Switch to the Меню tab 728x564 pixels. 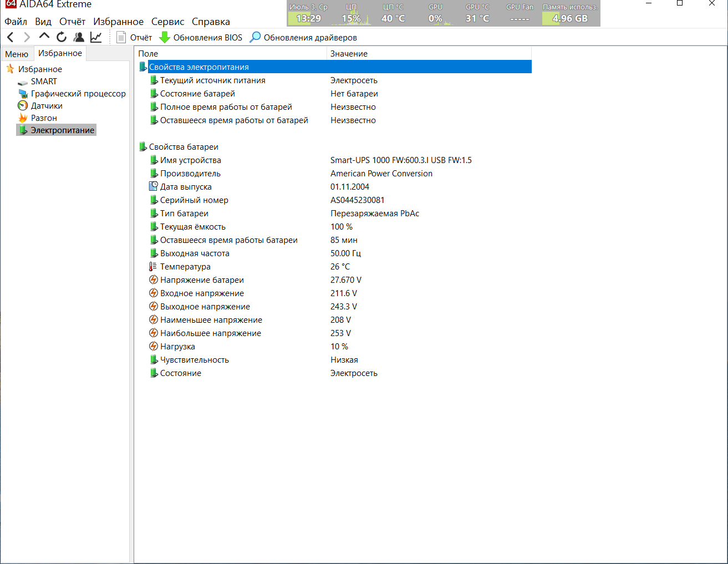pos(17,54)
